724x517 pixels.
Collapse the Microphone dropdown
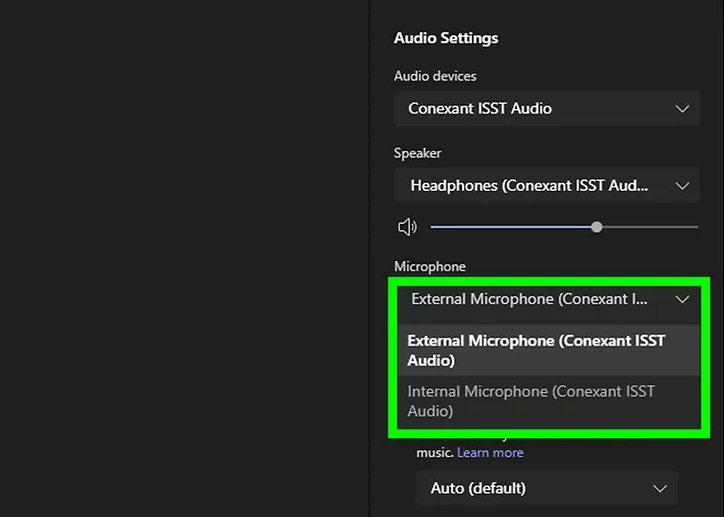point(549,300)
